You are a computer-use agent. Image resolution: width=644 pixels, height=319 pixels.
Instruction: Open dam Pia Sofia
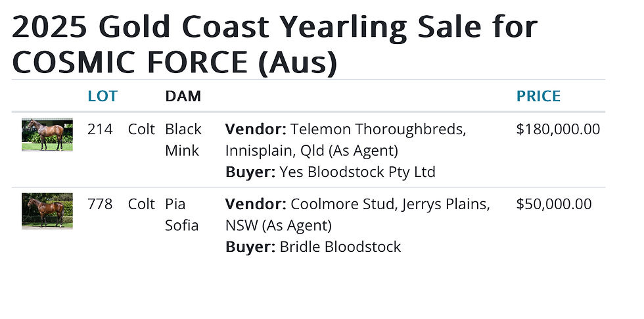[181, 214]
